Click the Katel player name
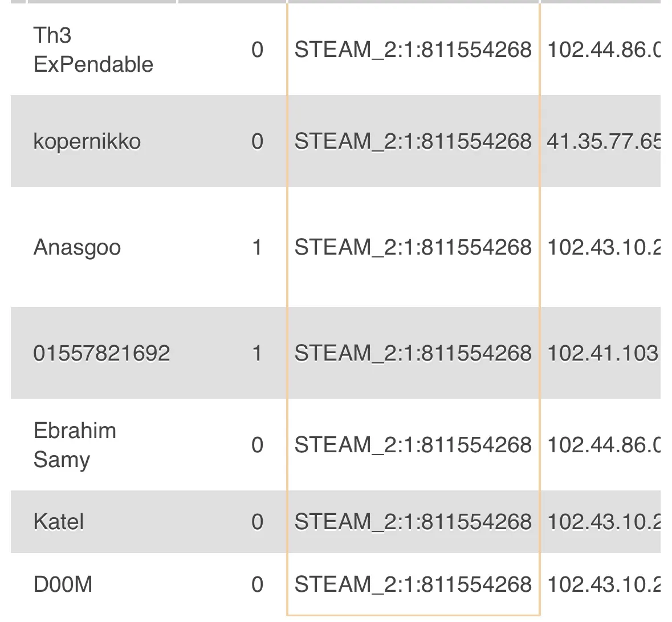This screenshot has height=622, width=672. (59, 522)
